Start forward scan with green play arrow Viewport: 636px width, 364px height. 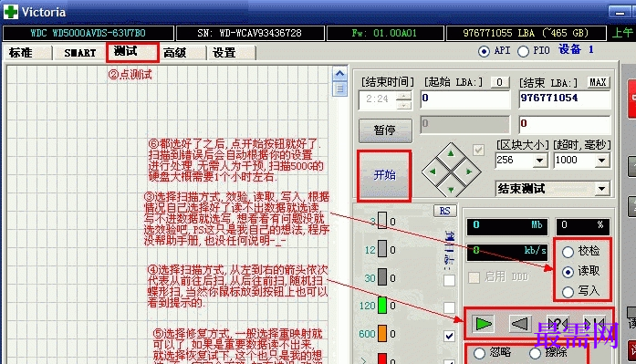[x=484, y=324]
